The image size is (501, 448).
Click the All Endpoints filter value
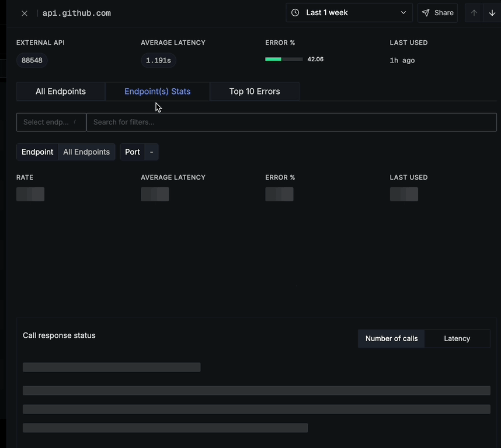[x=86, y=152]
